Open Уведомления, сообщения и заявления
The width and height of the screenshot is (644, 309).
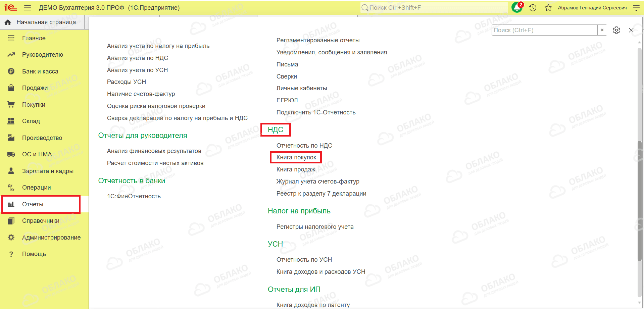click(x=332, y=52)
